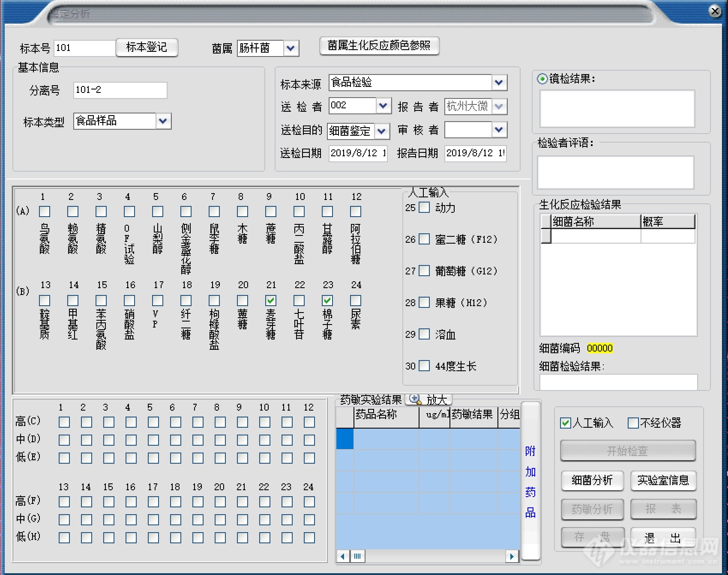Check the 动力 checkbox (25)
The width and height of the screenshot is (728, 575).
click(424, 207)
